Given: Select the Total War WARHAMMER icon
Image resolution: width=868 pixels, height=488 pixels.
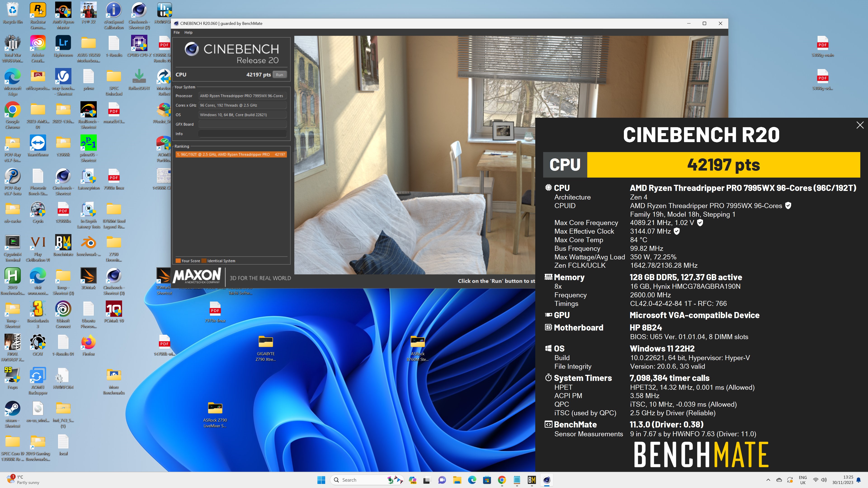Looking at the screenshot, I should pos(12,49).
